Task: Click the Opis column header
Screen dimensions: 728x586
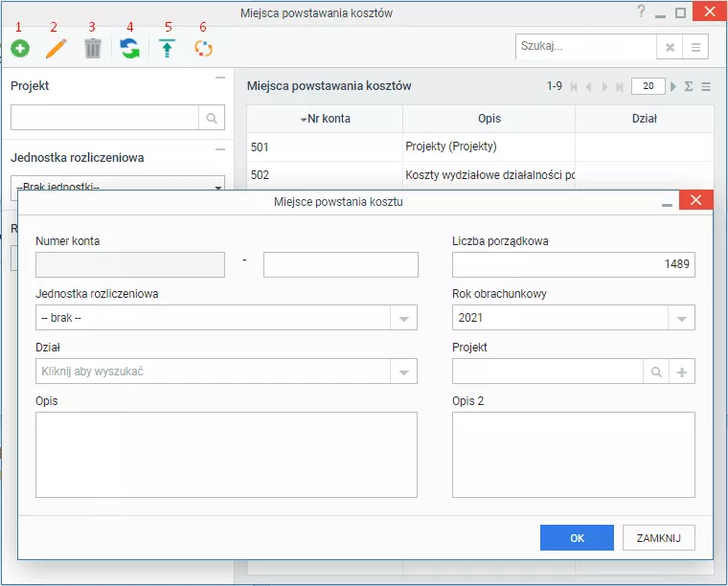Action: (x=489, y=119)
